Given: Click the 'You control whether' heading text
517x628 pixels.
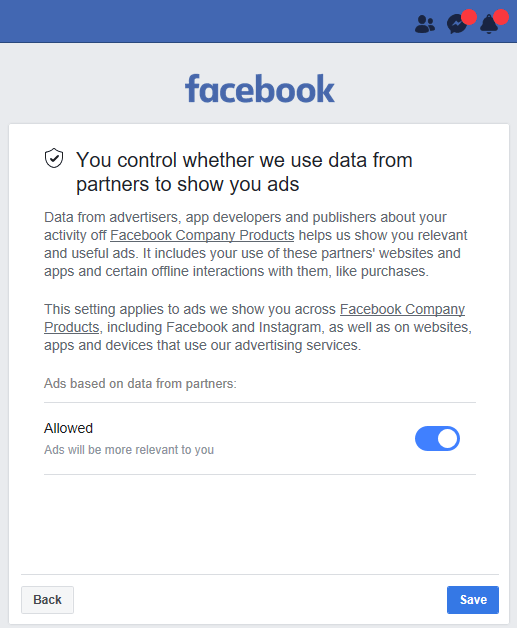Looking at the screenshot, I should pos(244,172).
